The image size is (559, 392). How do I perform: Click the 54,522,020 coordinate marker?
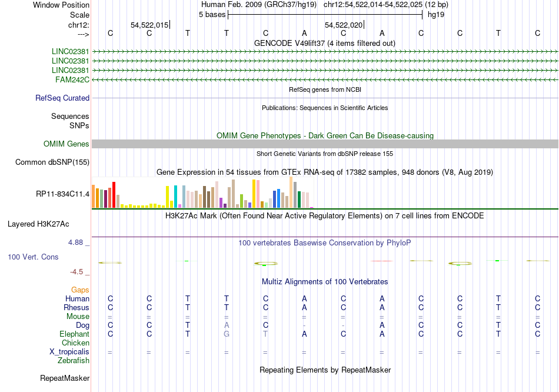point(344,25)
